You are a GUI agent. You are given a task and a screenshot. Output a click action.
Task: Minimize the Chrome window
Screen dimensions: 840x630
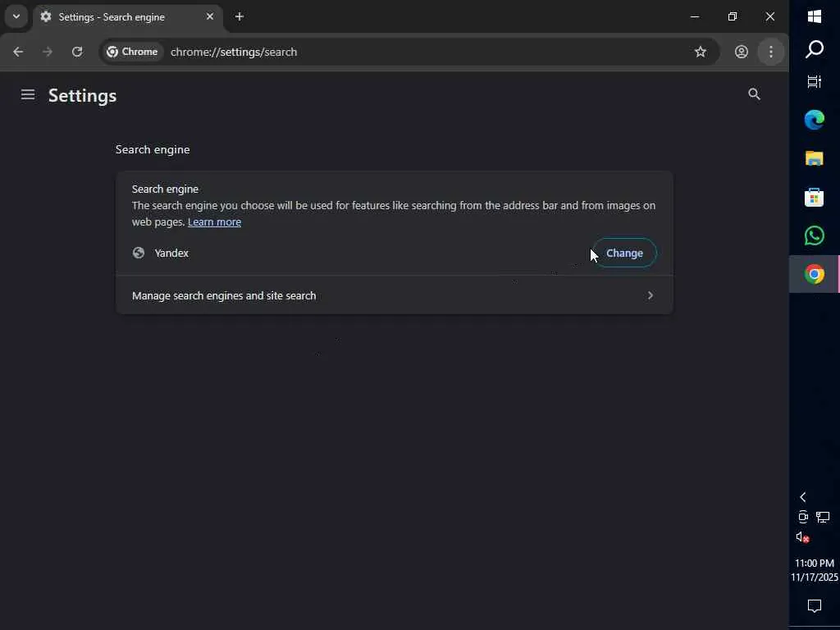click(x=695, y=16)
